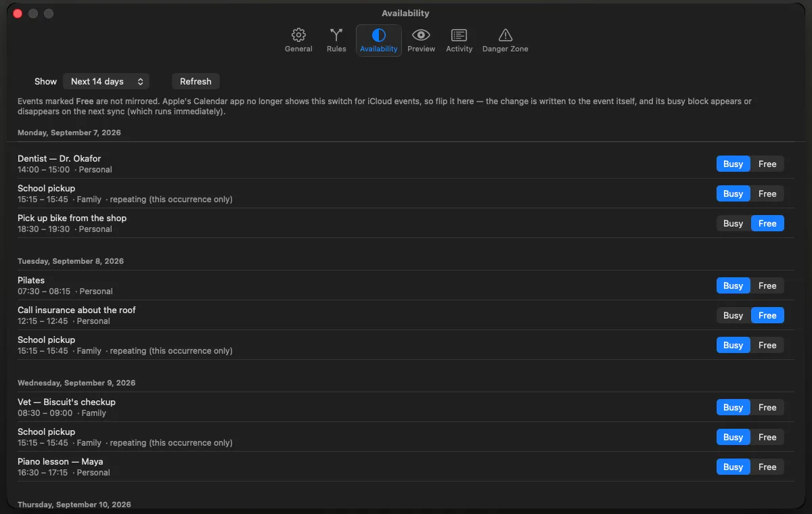Select Busy for Wednesday School pickup
Viewport: 812px width, 514px height.
734,437
